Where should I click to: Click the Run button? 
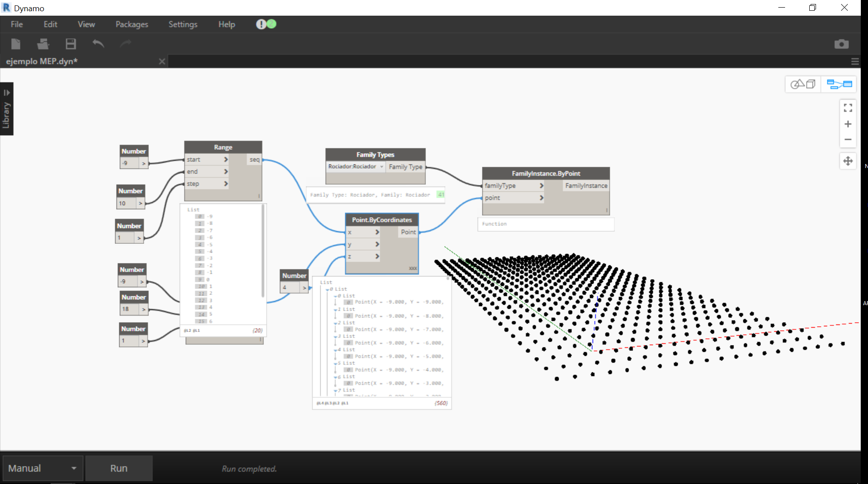point(119,468)
